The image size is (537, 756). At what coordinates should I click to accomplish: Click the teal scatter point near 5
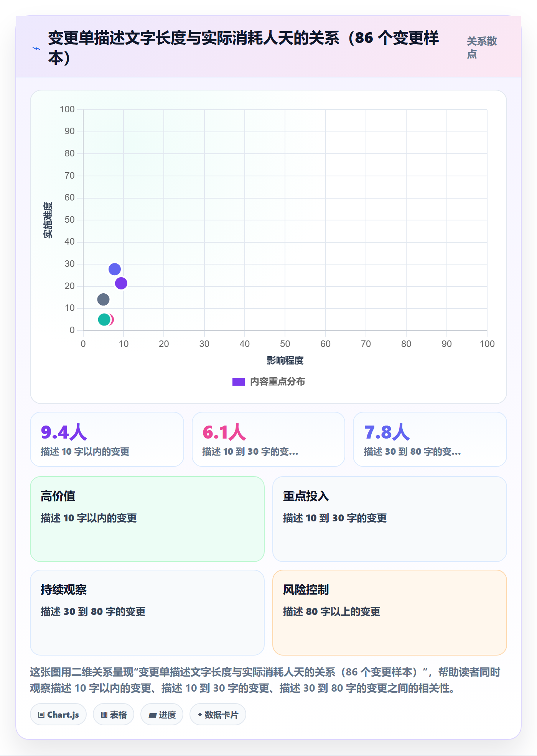pos(104,320)
